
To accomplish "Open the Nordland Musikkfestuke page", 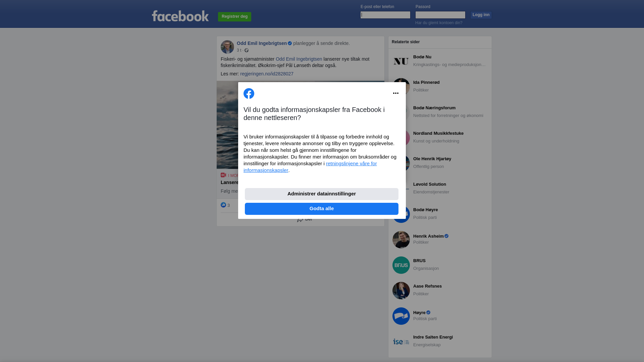I will [438, 133].
